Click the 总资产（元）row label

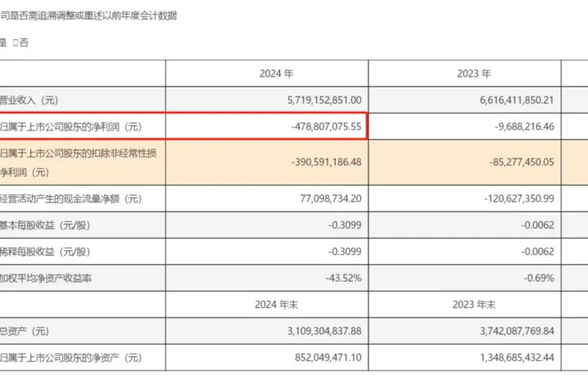[x=24, y=332]
